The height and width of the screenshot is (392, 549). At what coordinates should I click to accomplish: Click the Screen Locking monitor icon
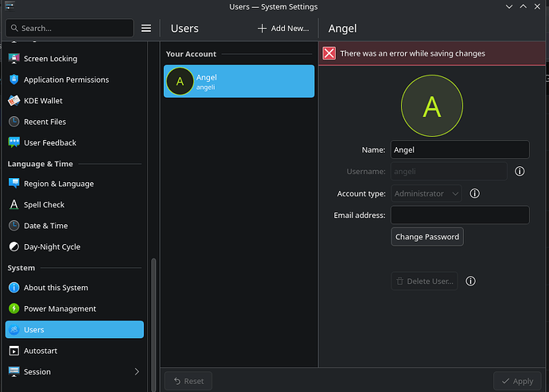(14, 59)
